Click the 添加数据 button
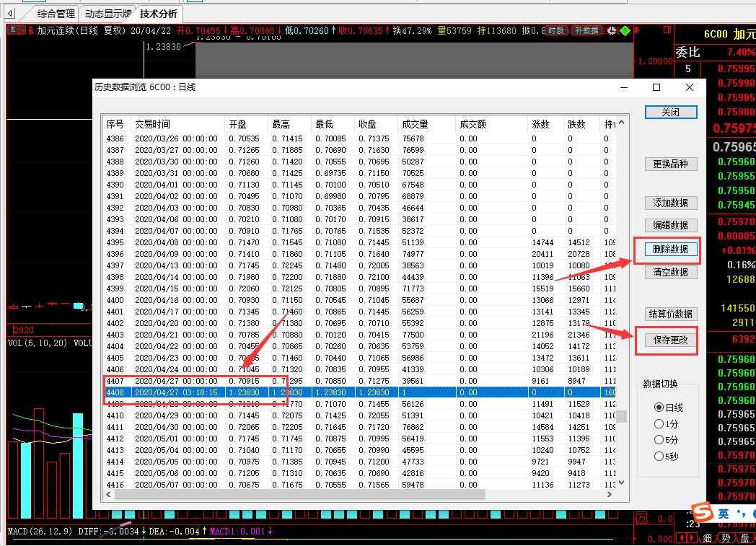 [x=671, y=203]
